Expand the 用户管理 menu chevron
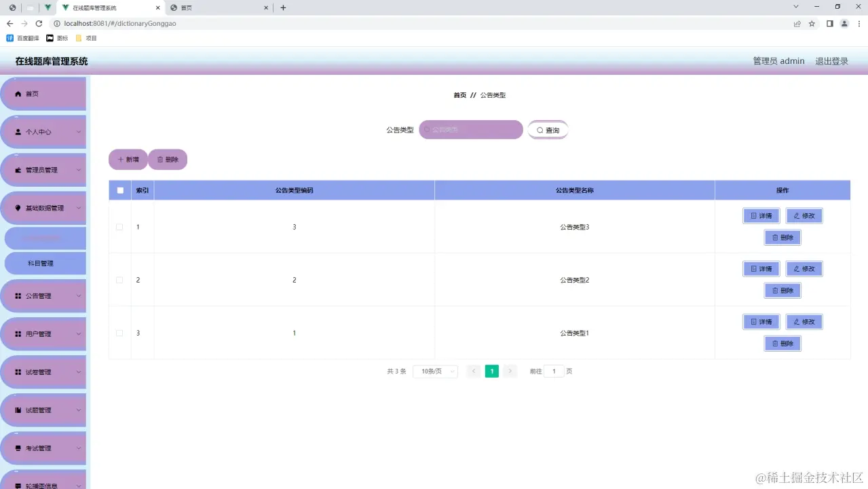Image resolution: width=868 pixels, height=489 pixels. pos(79,334)
